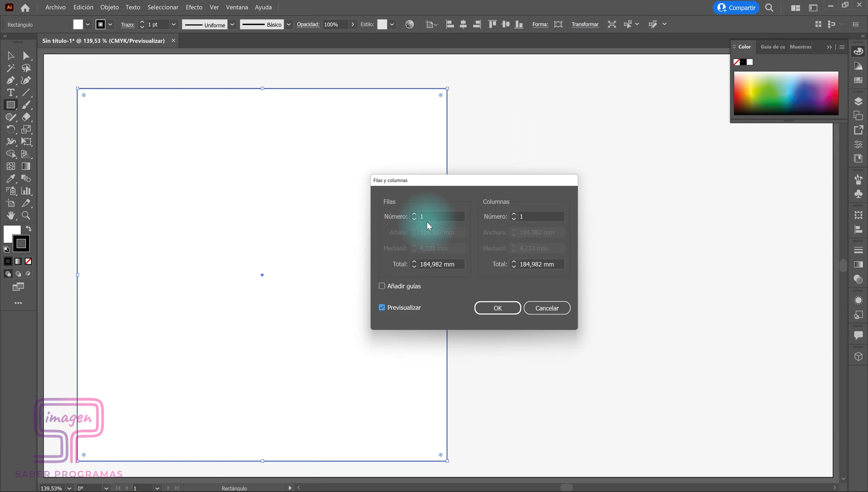Uncheck the Previsualizar checkbox
The width and height of the screenshot is (868, 492).
pos(382,308)
